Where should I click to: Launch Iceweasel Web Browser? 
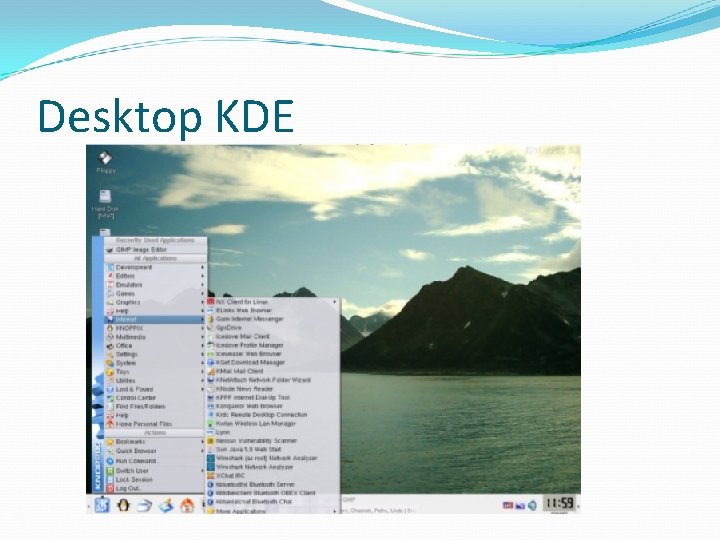(x=273, y=354)
